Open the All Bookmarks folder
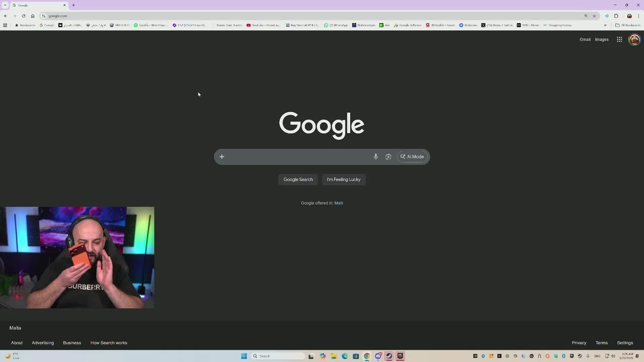Viewport: 644px width, 362px height. [628, 25]
